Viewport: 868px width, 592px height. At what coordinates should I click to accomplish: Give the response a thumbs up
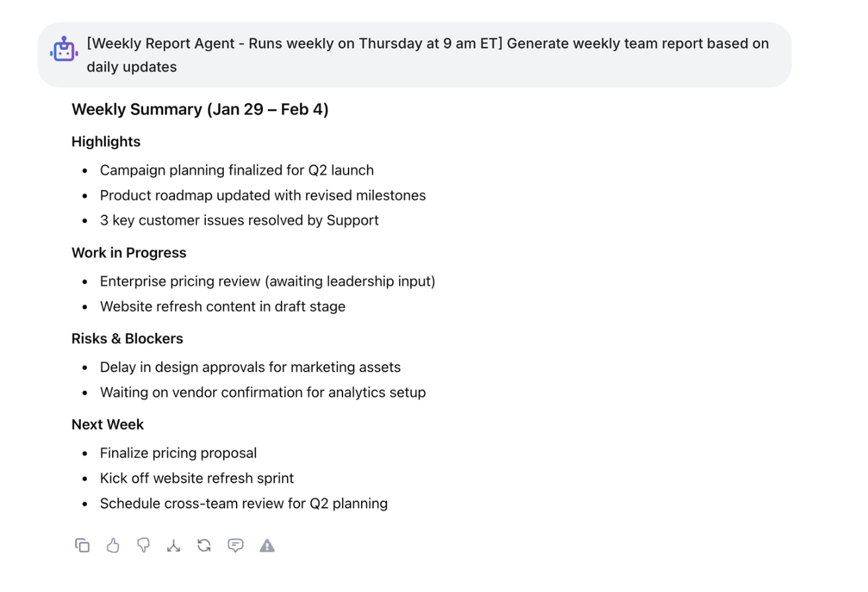point(113,546)
